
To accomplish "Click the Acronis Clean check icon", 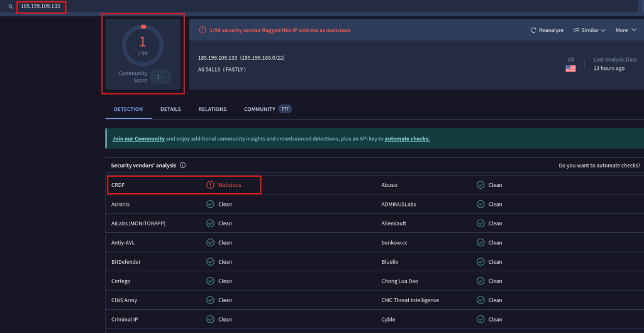I will pos(210,205).
